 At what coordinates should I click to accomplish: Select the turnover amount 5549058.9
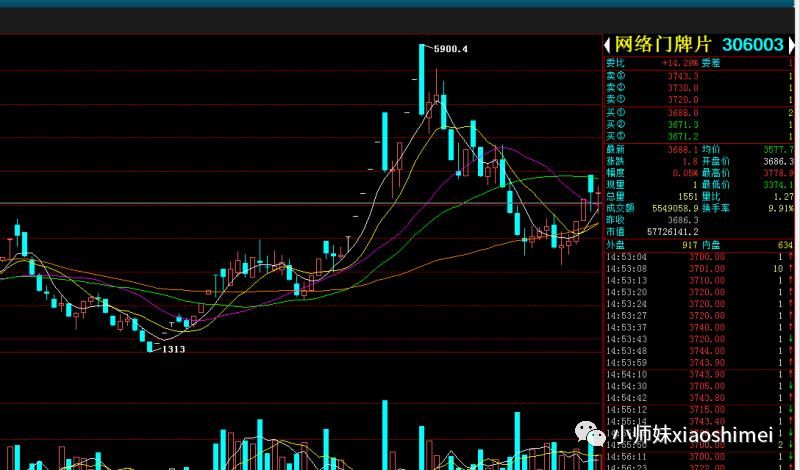(x=675, y=209)
